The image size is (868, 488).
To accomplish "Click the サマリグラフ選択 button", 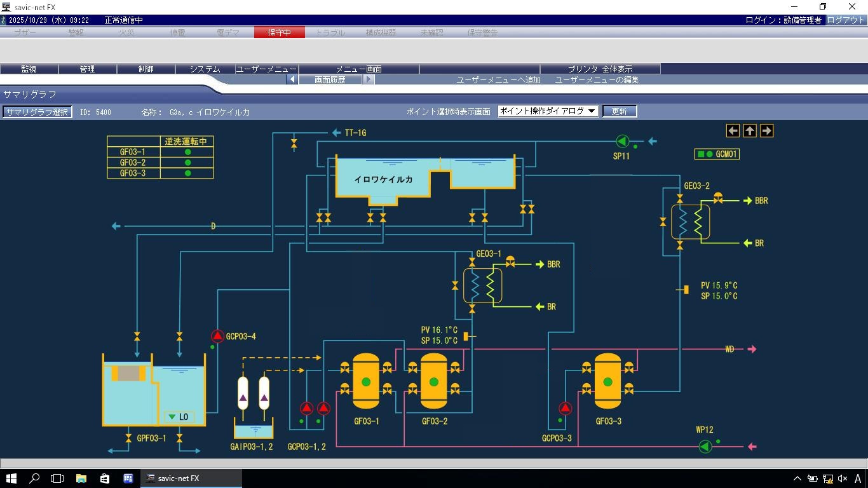I will coord(37,112).
